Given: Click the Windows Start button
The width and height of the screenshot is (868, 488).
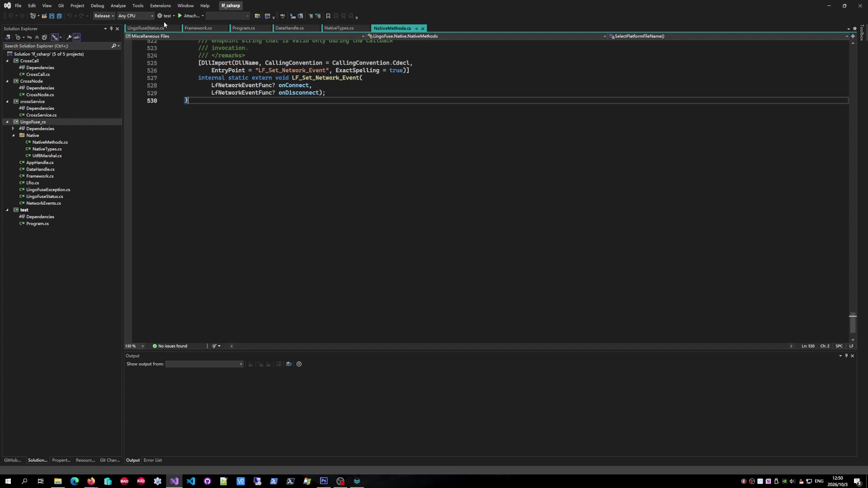Looking at the screenshot, I should [8, 481].
